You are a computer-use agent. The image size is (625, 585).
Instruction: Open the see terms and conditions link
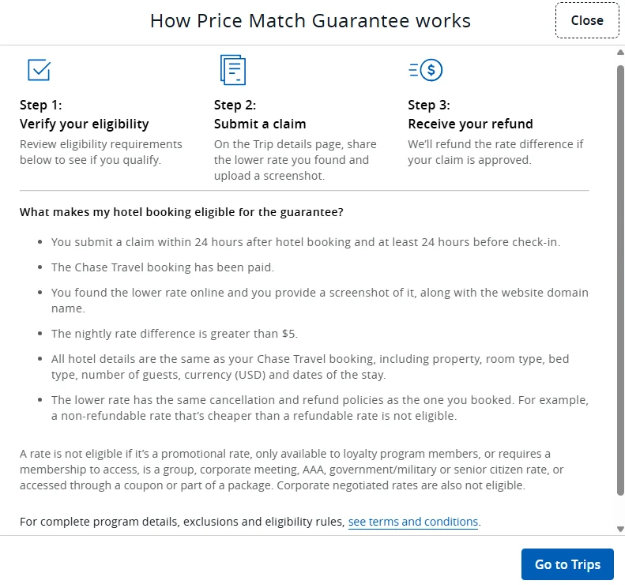point(413,522)
